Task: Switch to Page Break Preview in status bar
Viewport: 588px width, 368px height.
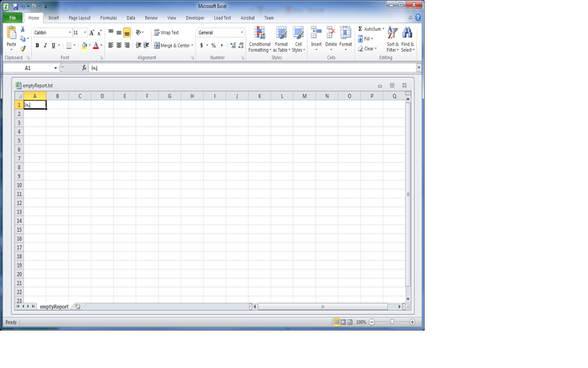Action: click(x=350, y=322)
